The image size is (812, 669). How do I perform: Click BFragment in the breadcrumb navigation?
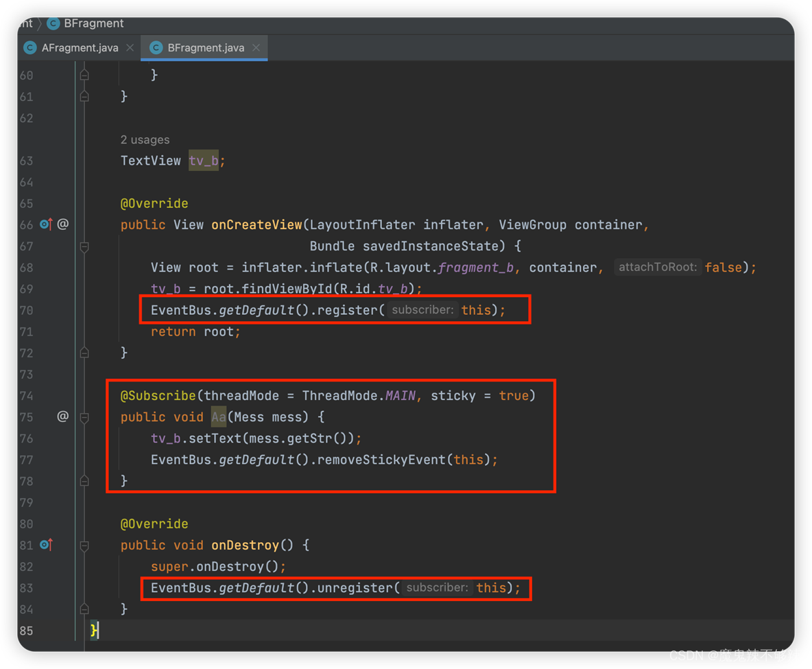[x=93, y=23]
